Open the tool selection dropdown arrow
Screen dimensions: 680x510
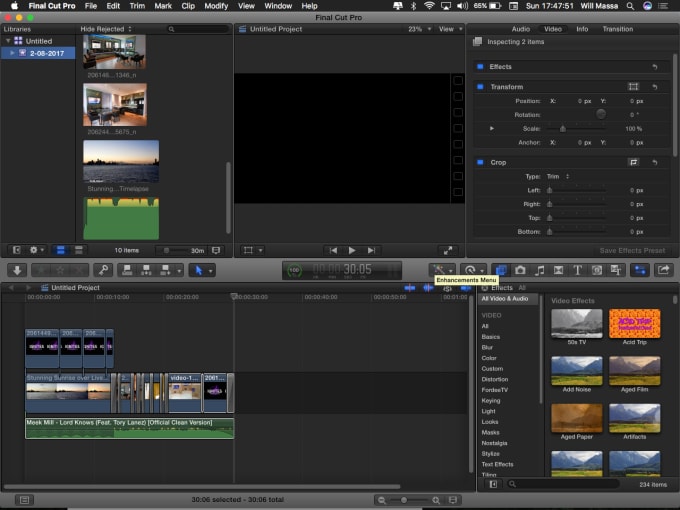coord(211,271)
